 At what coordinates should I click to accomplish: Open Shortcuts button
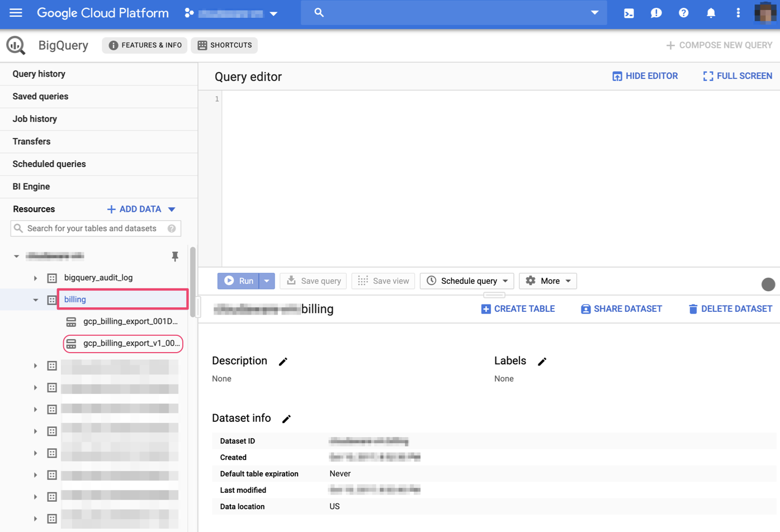tap(225, 45)
